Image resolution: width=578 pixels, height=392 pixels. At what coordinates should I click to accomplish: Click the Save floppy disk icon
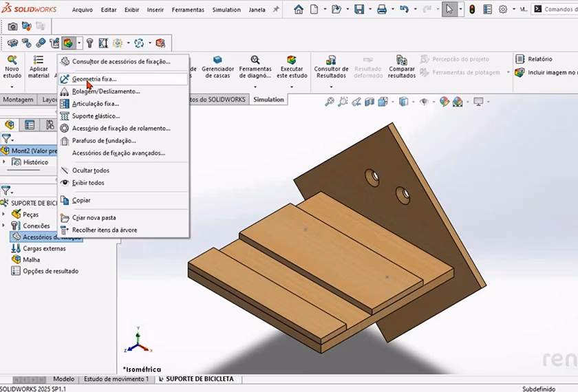tap(358, 10)
